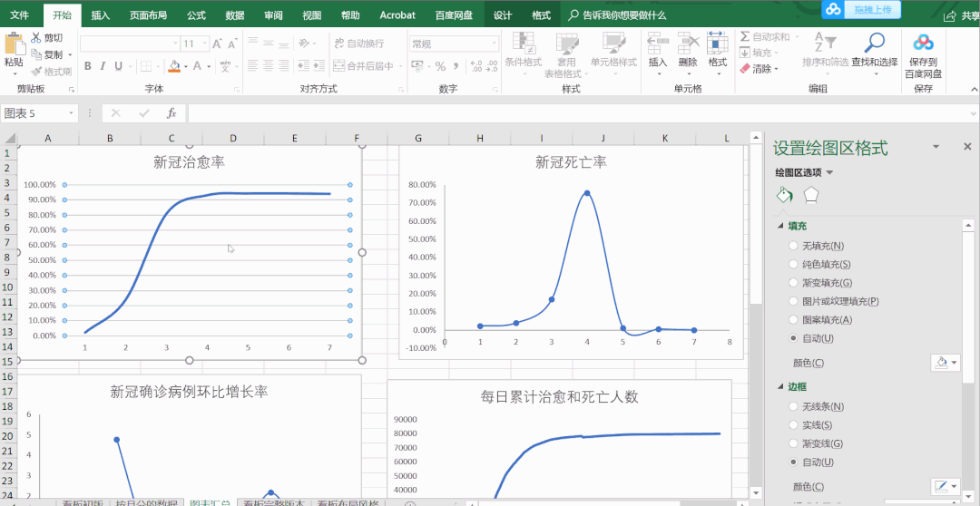Click the decrease font size icon
This screenshot has height=506, width=980.
point(232,44)
